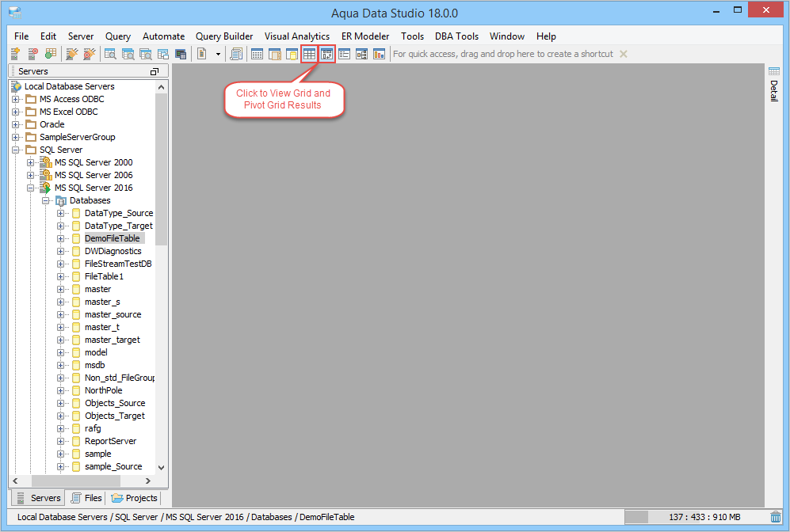The width and height of the screenshot is (790, 532).
Task: Click the window with yellow database cylinder icon
Action: point(292,54)
